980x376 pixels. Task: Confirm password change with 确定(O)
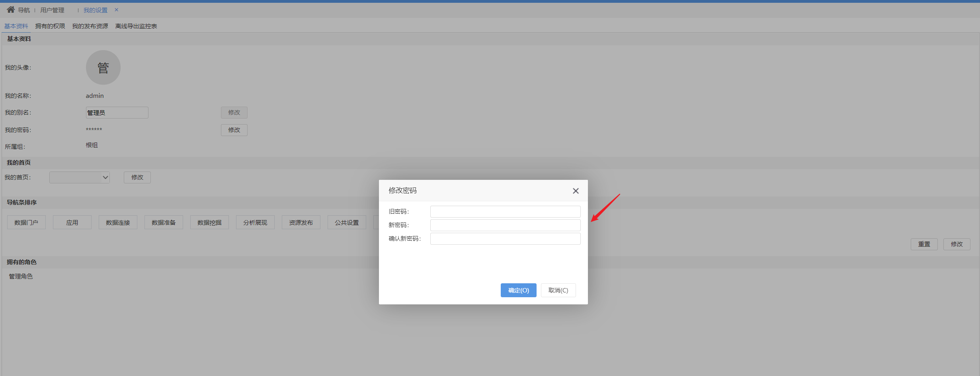coord(518,290)
